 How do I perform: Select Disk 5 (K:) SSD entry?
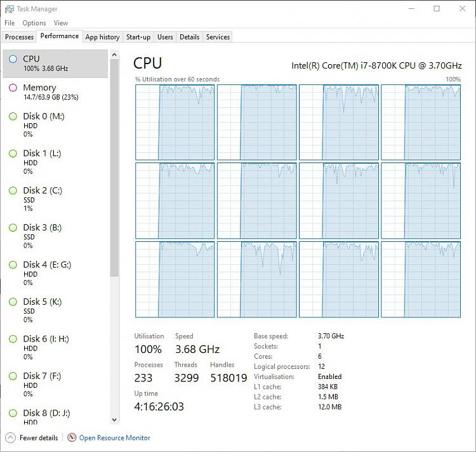point(55,310)
